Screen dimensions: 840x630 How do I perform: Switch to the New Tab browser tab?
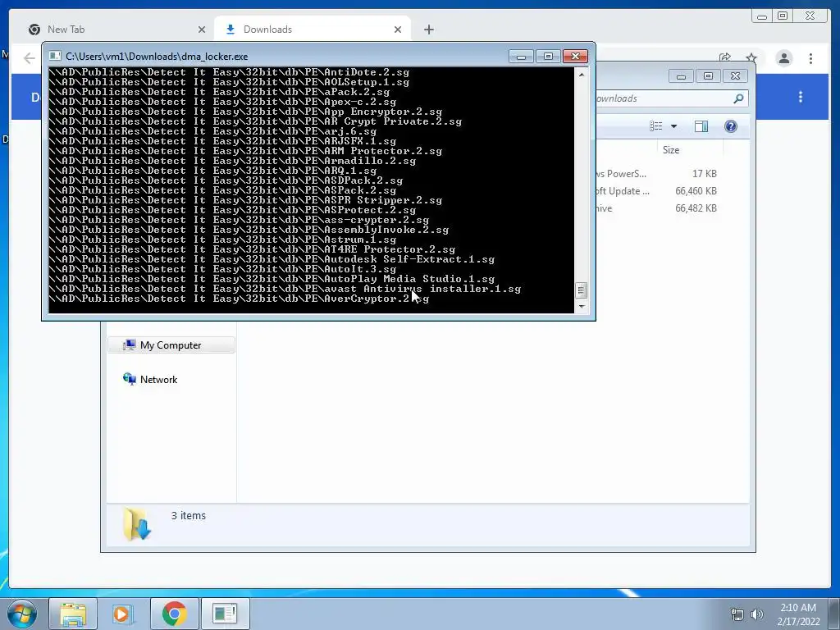115,30
